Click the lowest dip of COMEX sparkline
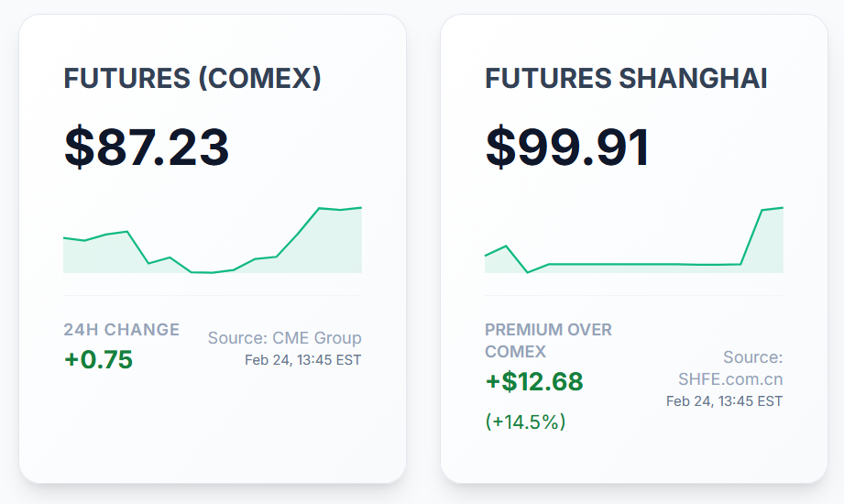Viewport: 844px width, 504px height. 211,272
